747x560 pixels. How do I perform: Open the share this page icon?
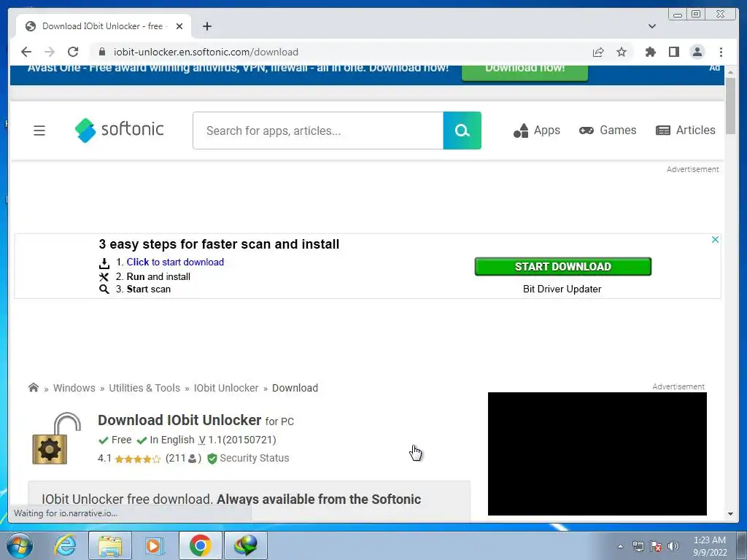click(598, 52)
